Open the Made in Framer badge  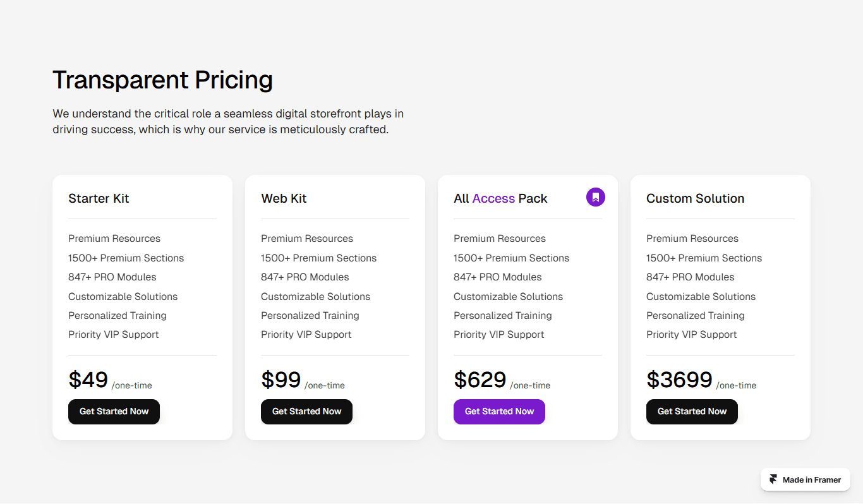click(806, 479)
